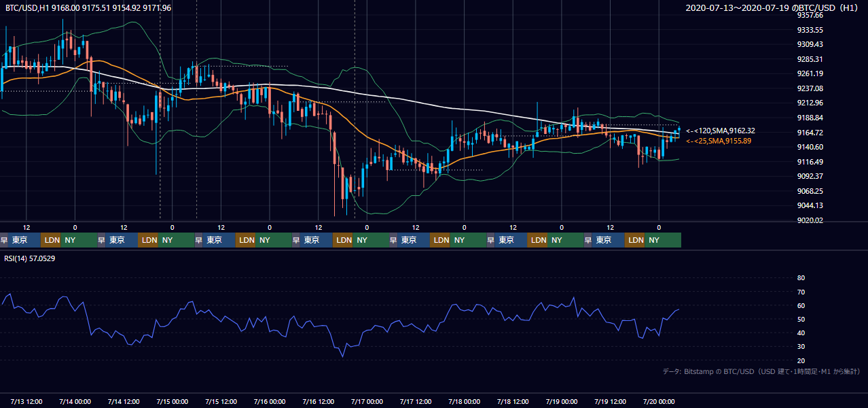Screen dimensions: 868x408
Task: Select the 2020-07-13〜2020-07-19 chart title
Action: [x=772, y=8]
